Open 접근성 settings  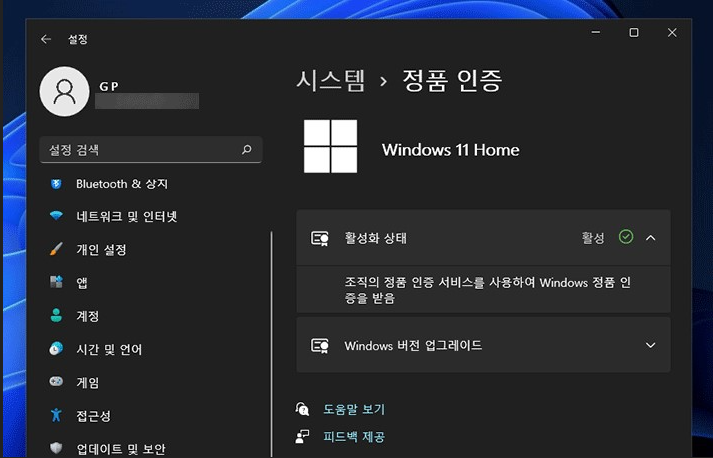click(93, 416)
